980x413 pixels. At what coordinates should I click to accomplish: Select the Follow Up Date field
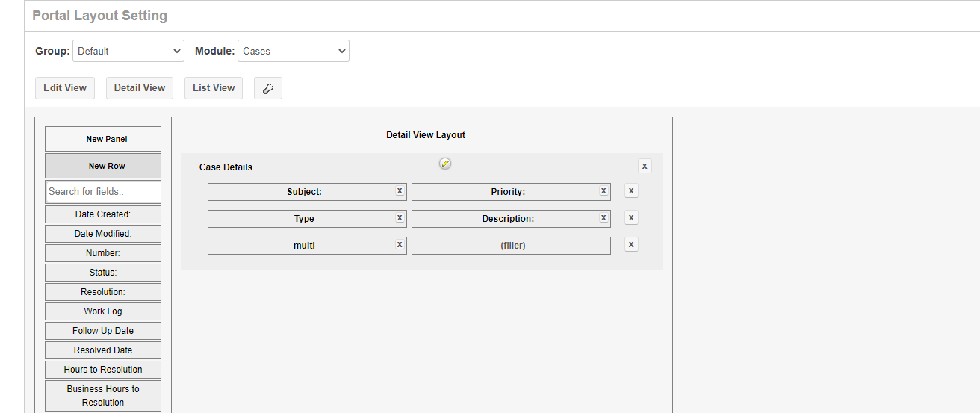coord(103,331)
